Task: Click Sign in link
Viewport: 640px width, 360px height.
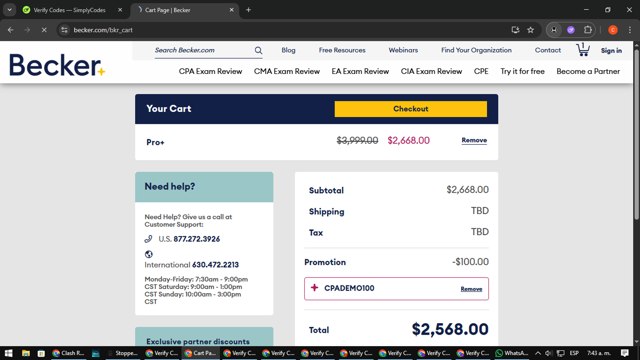Action: (x=611, y=51)
